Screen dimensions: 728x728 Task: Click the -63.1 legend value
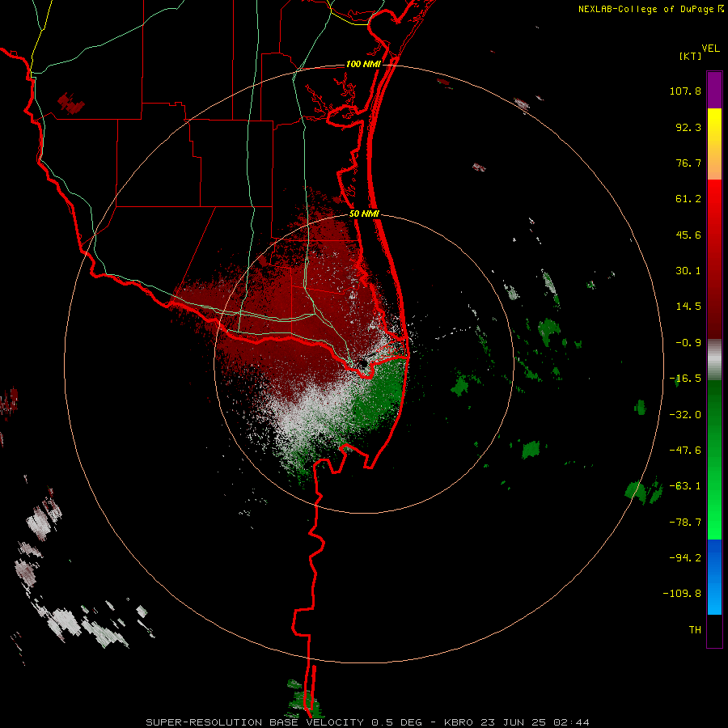point(685,486)
